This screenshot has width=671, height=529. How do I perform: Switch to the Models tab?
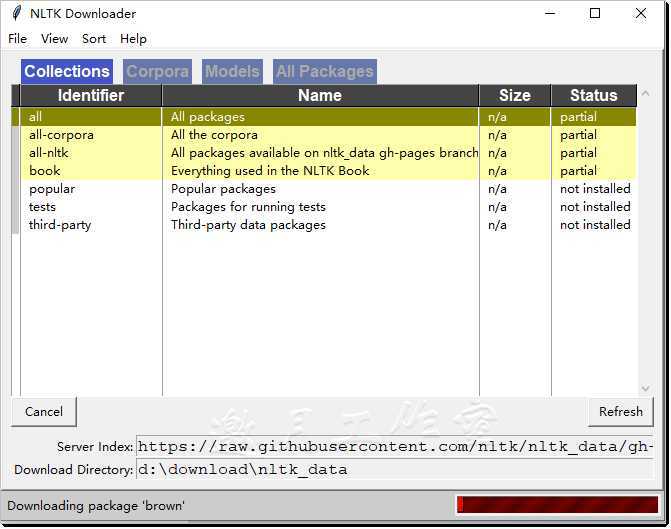click(x=232, y=71)
